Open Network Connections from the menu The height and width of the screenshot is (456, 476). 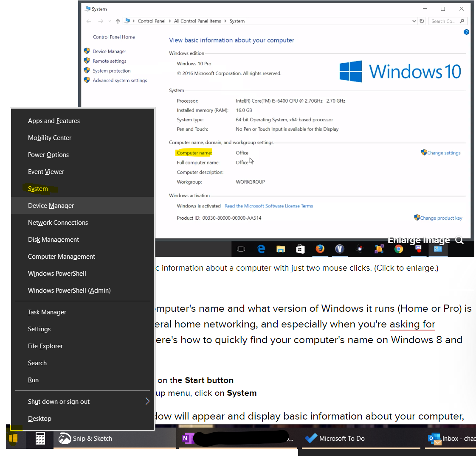[x=83, y=223]
